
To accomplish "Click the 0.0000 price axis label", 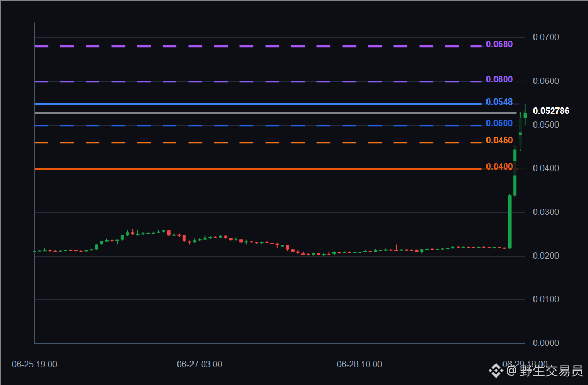I will tap(546, 343).
